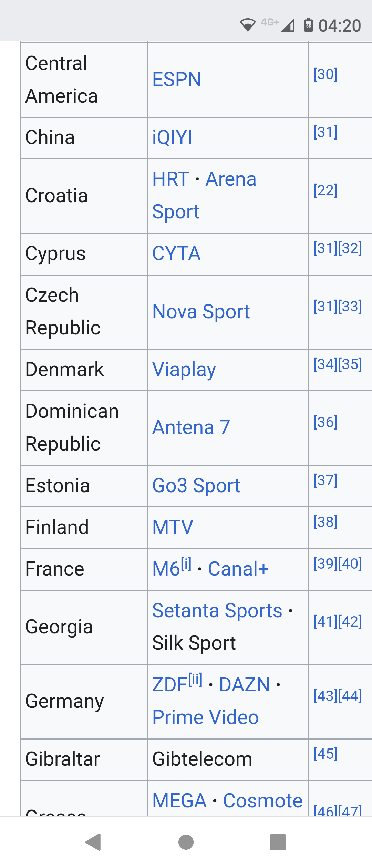Tap the battery icon in status bar

[309, 25]
